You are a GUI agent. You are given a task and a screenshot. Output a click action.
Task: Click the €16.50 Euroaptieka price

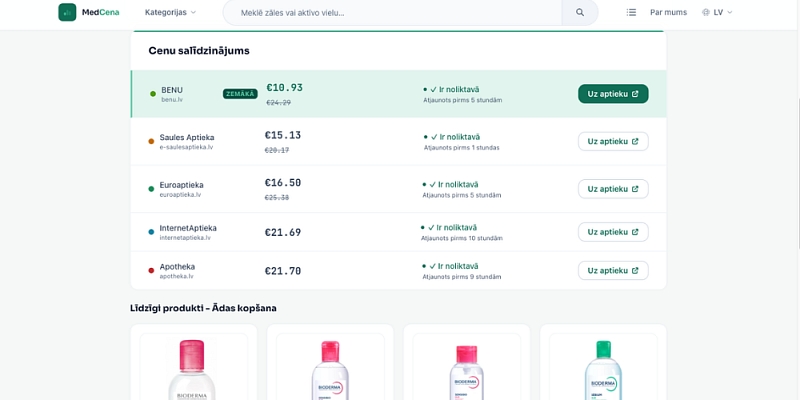(x=283, y=183)
